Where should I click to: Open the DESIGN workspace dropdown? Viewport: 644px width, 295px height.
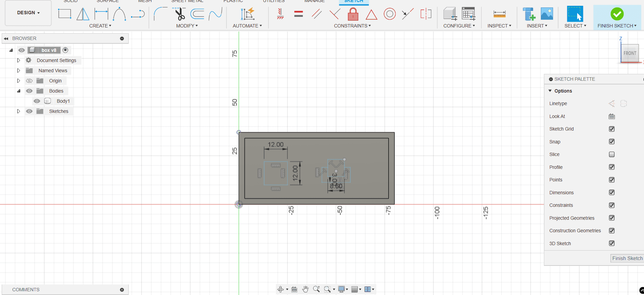(29, 13)
